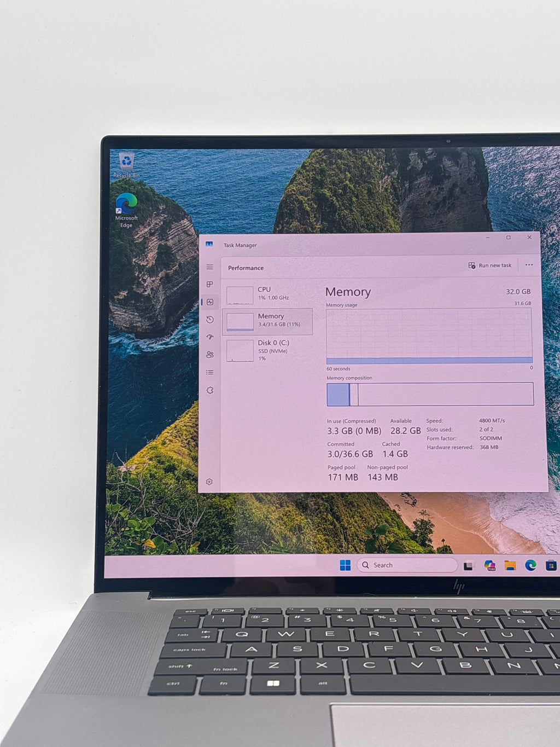This screenshot has width=560, height=747.
Task: Open the Microsoft Edge desktop shortcut
Action: tap(126, 210)
